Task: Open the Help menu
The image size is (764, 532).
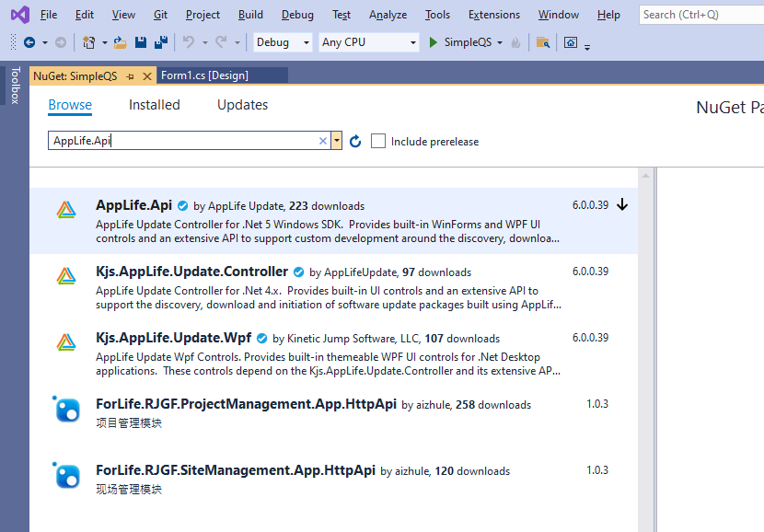Action: tap(608, 15)
